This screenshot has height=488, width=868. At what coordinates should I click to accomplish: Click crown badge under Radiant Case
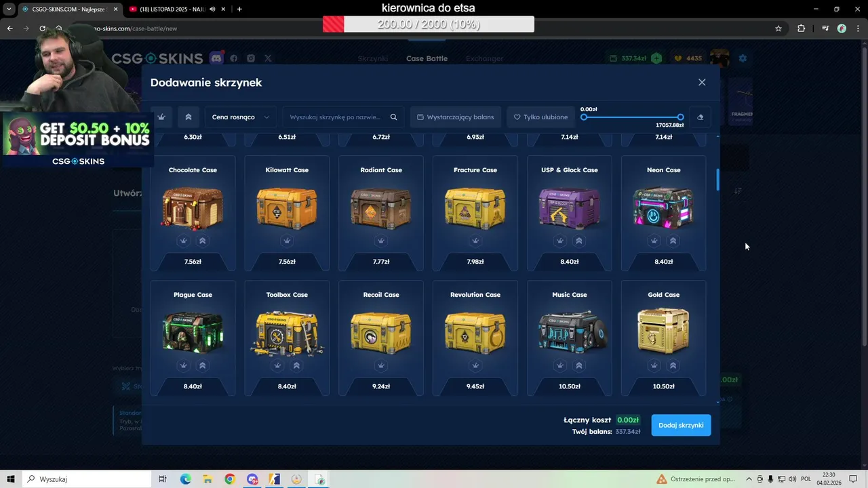point(381,241)
